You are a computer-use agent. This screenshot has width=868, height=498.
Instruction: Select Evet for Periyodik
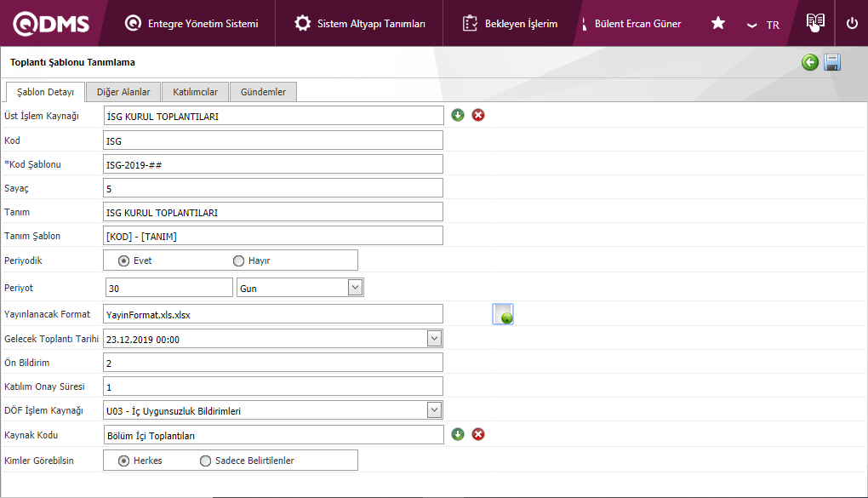tap(124, 260)
